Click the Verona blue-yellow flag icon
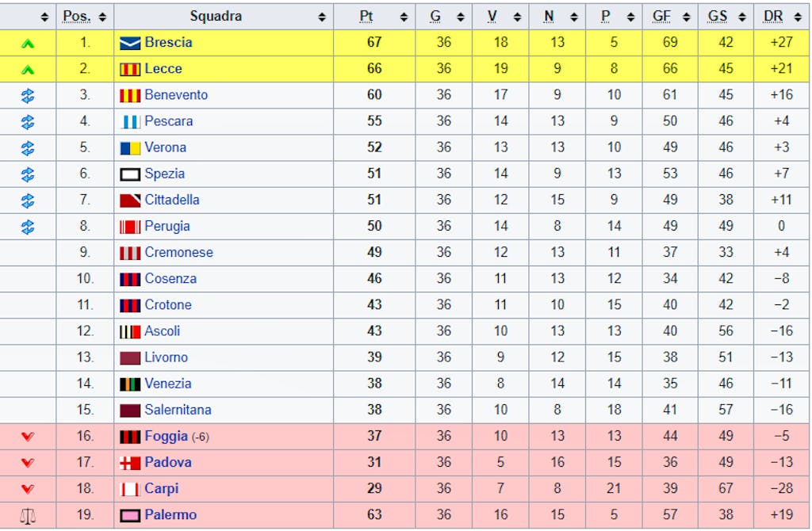This screenshot has height=531, width=812. pyautogui.click(x=130, y=147)
